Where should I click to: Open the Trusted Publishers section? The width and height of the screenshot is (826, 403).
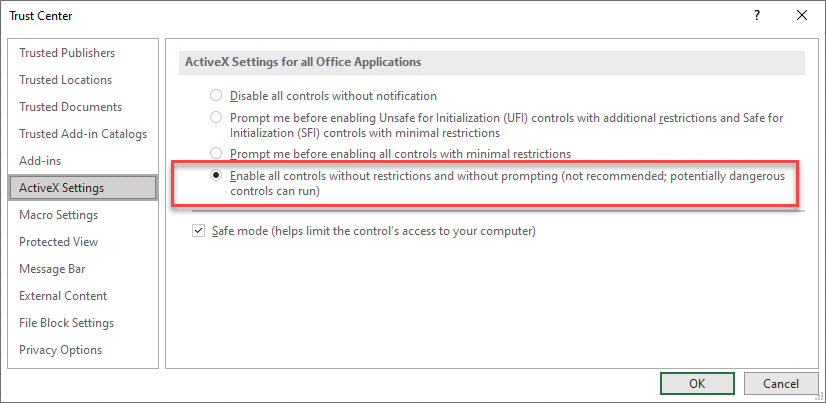[67, 53]
